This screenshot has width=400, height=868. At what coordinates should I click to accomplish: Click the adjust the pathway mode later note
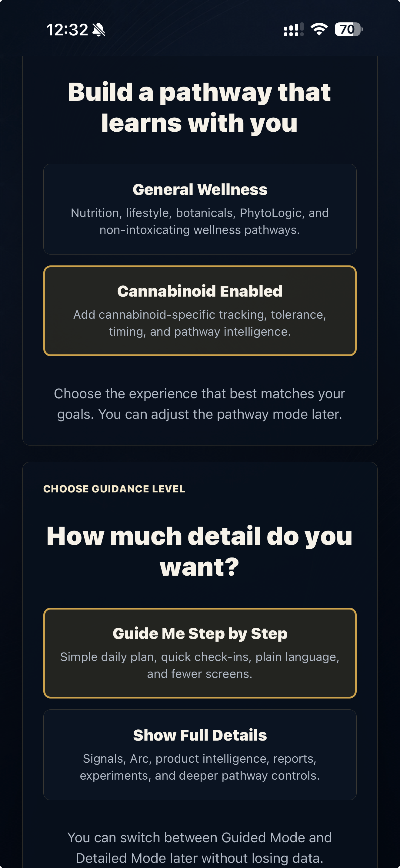200,404
